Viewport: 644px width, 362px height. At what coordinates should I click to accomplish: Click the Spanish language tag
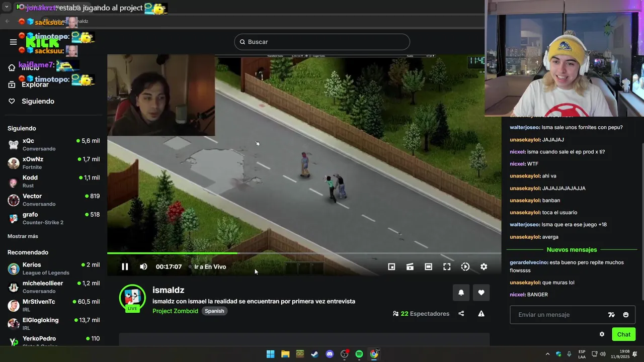[x=214, y=311]
